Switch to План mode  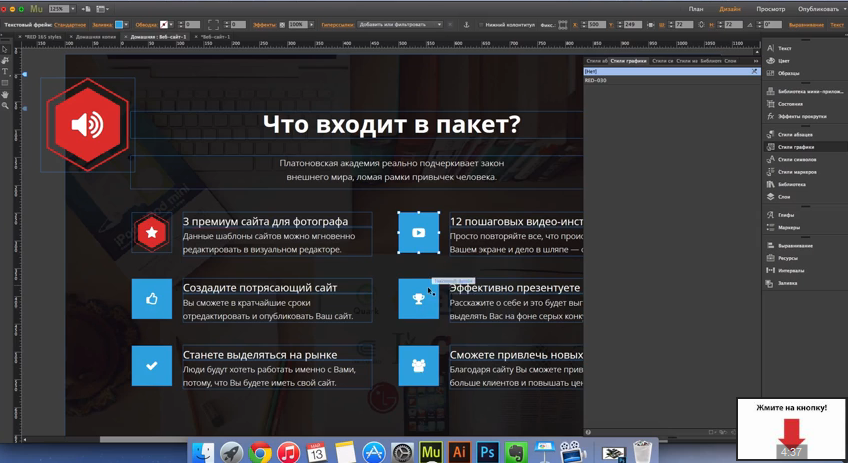695,9
